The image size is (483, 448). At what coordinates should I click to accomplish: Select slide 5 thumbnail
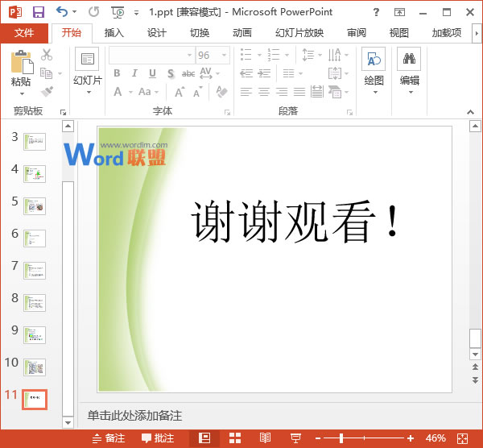35,206
